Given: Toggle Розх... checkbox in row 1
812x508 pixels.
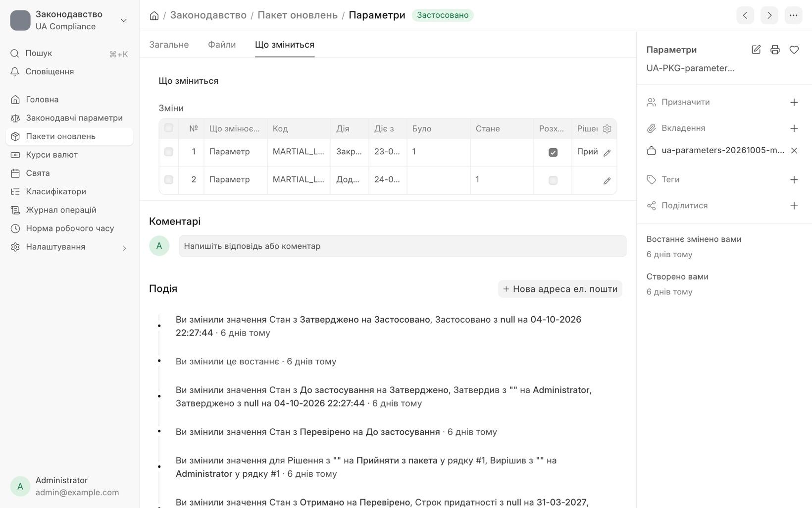Looking at the screenshot, I should (553, 153).
